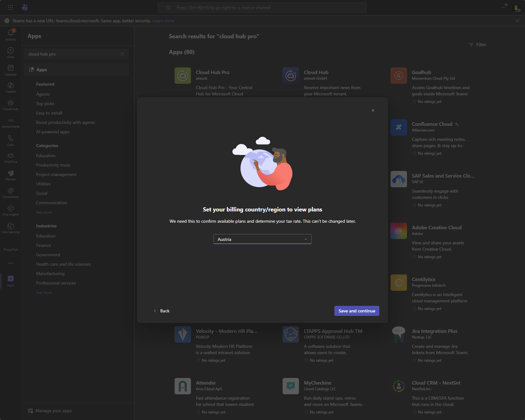Open Connections from the app rail
This screenshot has width=525, height=420.
[x=11, y=193]
